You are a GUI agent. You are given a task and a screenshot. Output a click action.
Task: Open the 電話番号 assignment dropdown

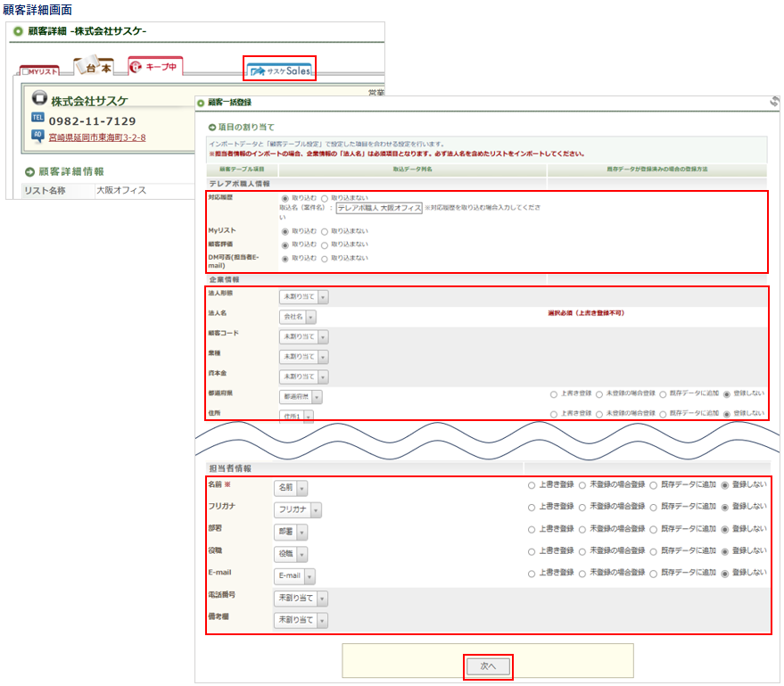[301, 598]
